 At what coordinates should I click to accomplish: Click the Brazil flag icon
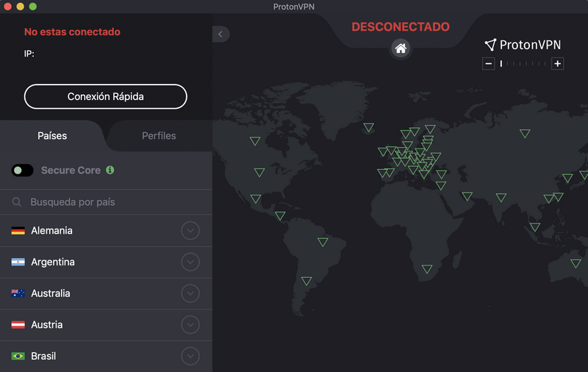[18, 356]
